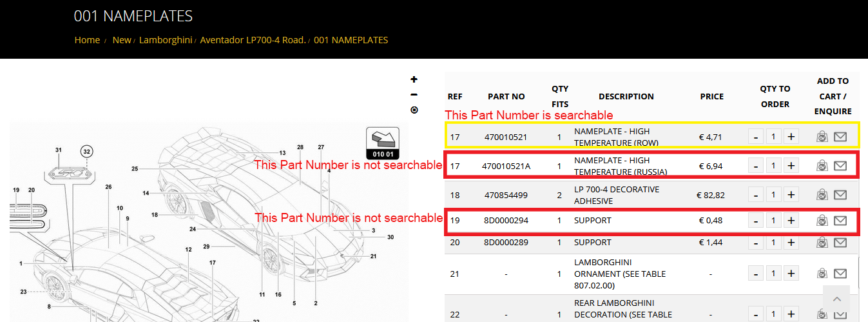
Task: Reset diagram view with the circle icon
Action: [414, 110]
